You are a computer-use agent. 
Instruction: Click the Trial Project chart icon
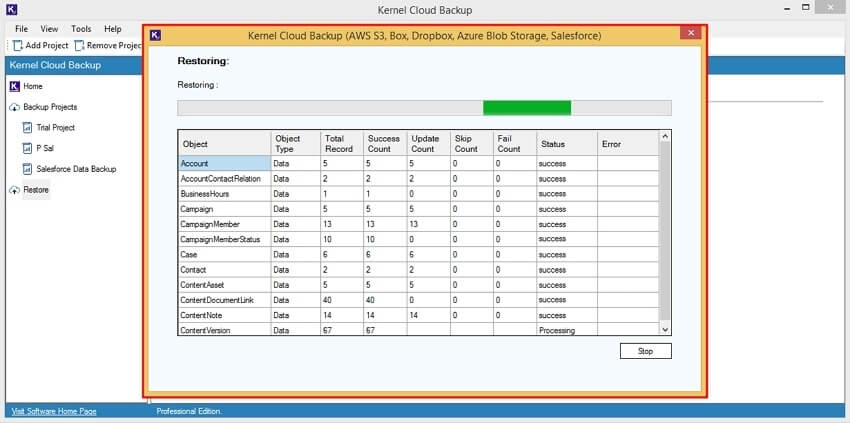[28, 128]
